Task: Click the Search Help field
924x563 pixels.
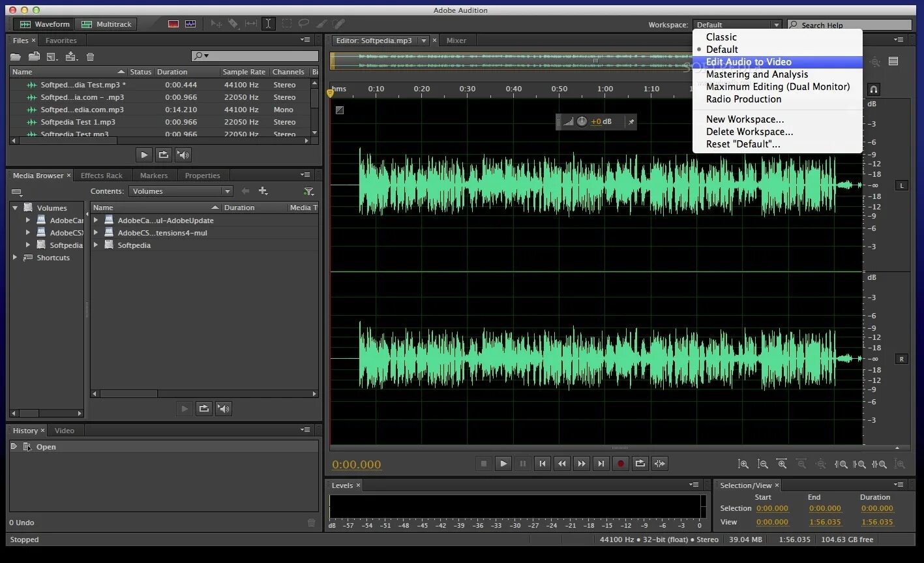Action: point(849,25)
